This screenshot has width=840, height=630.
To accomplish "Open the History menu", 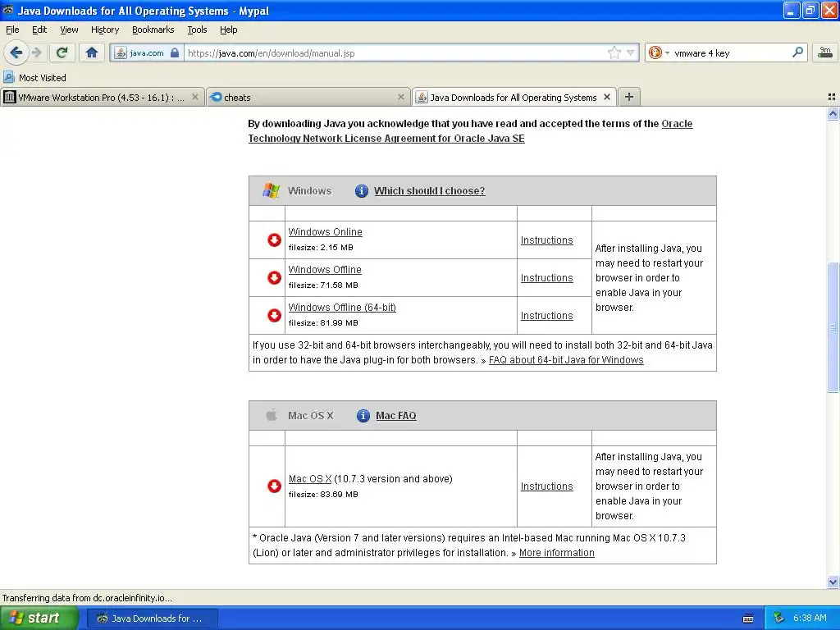I will pyautogui.click(x=104, y=30).
